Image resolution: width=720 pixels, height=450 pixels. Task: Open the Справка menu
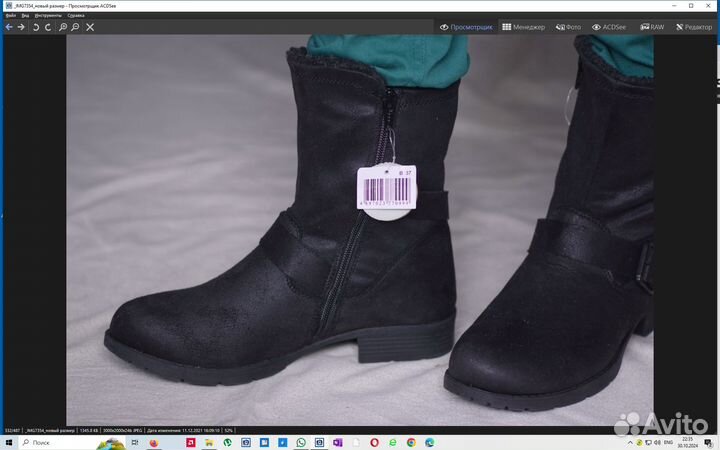click(76, 16)
